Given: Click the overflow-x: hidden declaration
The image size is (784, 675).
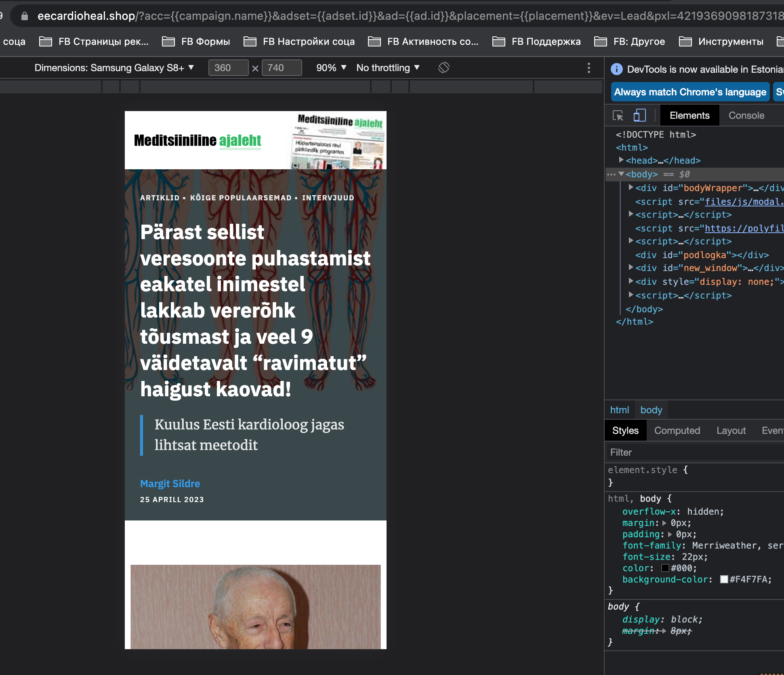Looking at the screenshot, I should (x=673, y=511).
